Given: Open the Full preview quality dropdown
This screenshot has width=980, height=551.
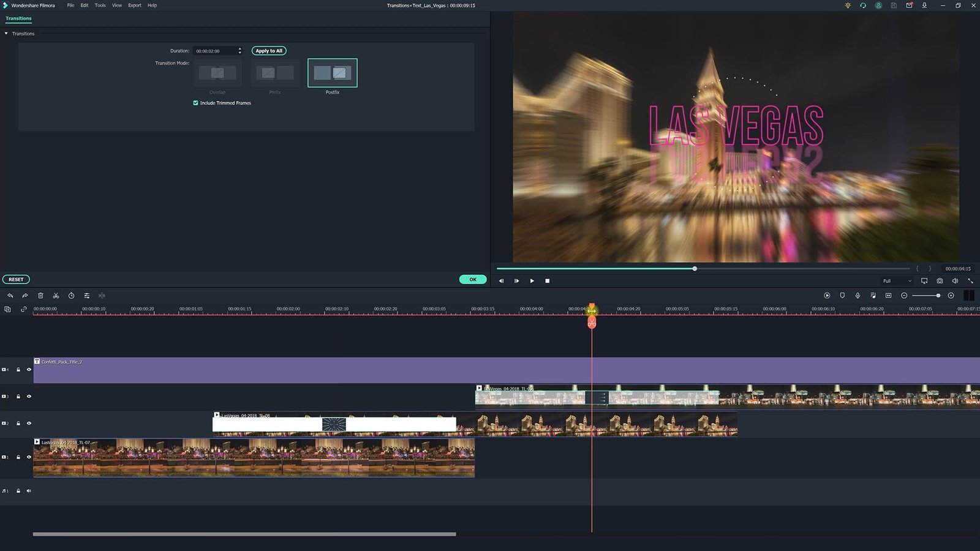Looking at the screenshot, I should pyautogui.click(x=897, y=281).
